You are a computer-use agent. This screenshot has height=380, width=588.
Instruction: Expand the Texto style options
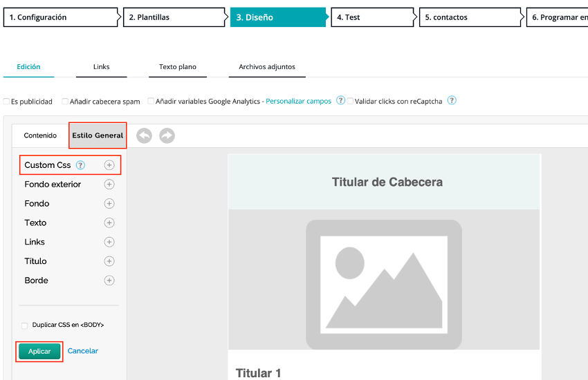pos(109,223)
